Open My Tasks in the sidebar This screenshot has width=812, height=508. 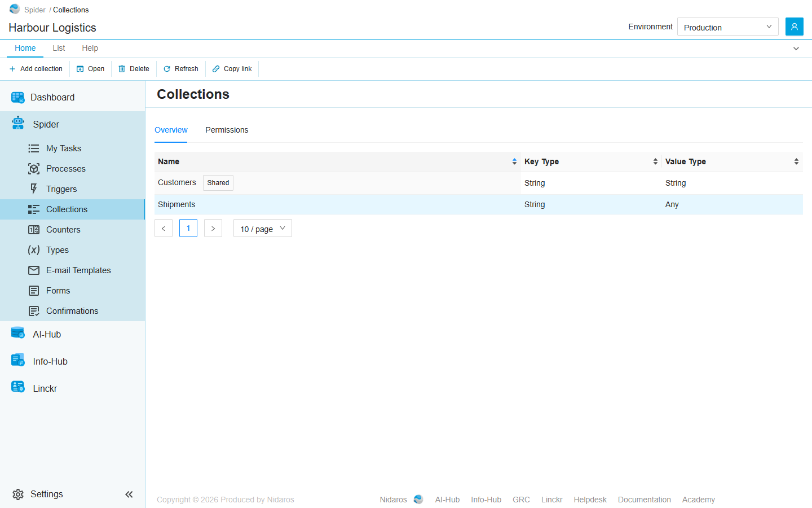[x=64, y=148]
